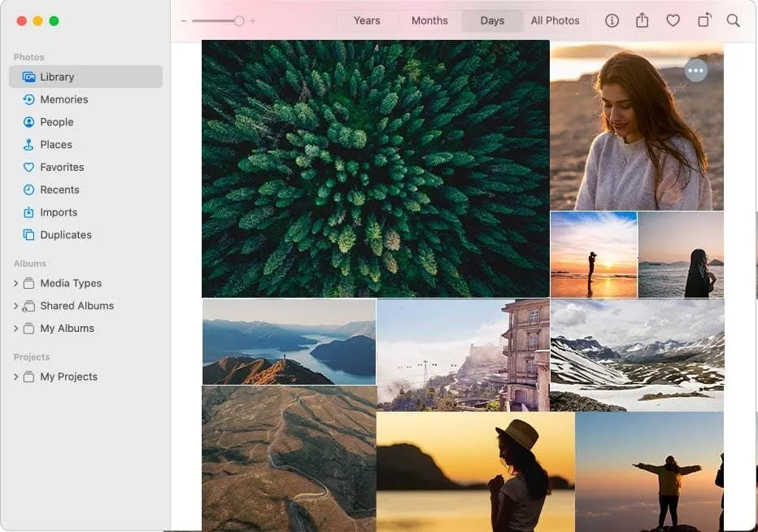Select the All Photos tab
Viewport: 758px width, 532px height.
[555, 21]
